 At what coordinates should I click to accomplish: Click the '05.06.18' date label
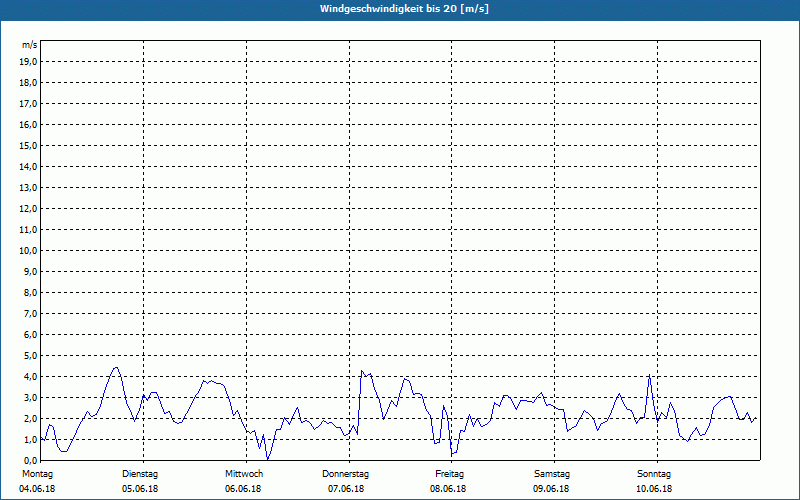140,489
